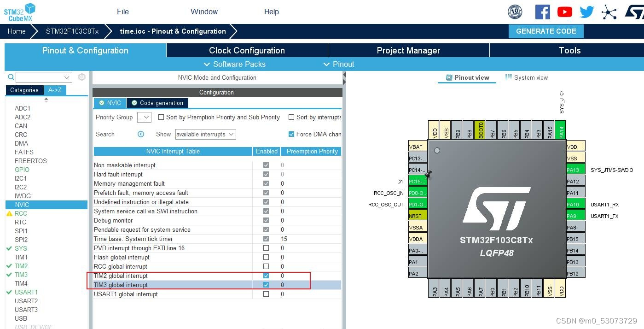Click the PD0 RCC_OSC_IN pin

(418, 193)
